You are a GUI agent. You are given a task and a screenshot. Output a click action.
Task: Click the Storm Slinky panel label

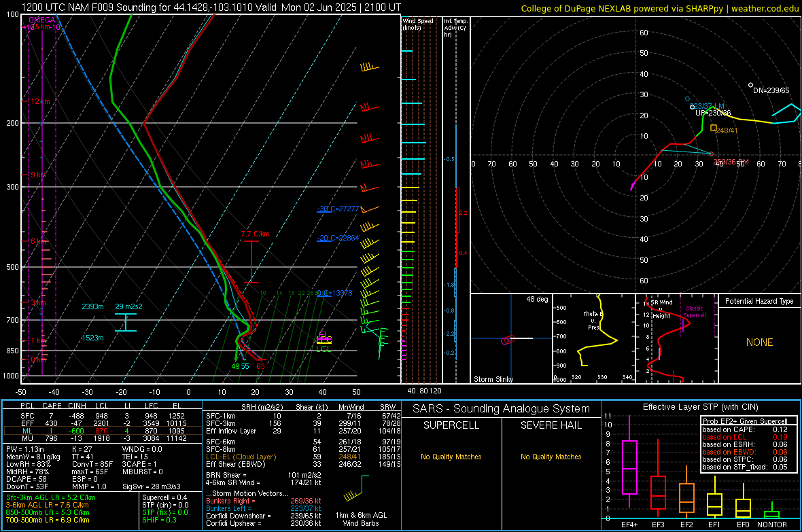point(493,379)
